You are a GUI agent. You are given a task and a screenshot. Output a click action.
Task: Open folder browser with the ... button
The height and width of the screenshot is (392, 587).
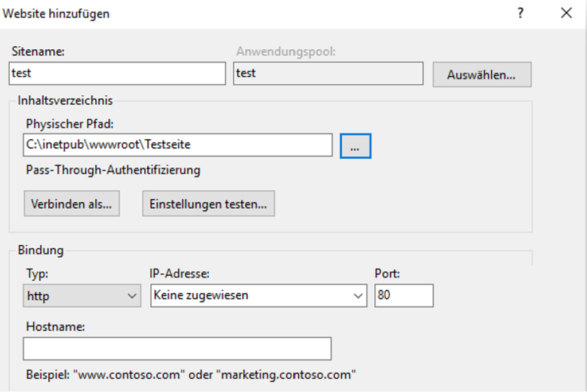355,146
